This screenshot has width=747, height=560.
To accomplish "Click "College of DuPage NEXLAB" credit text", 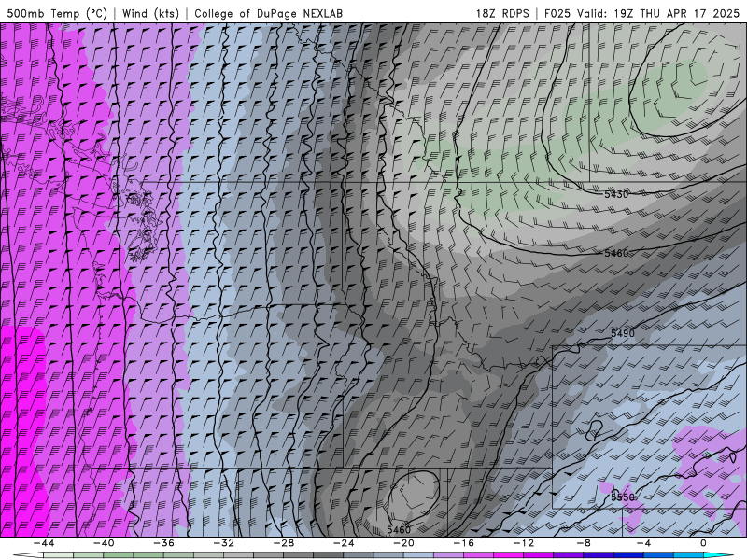I will tap(268, 13).
